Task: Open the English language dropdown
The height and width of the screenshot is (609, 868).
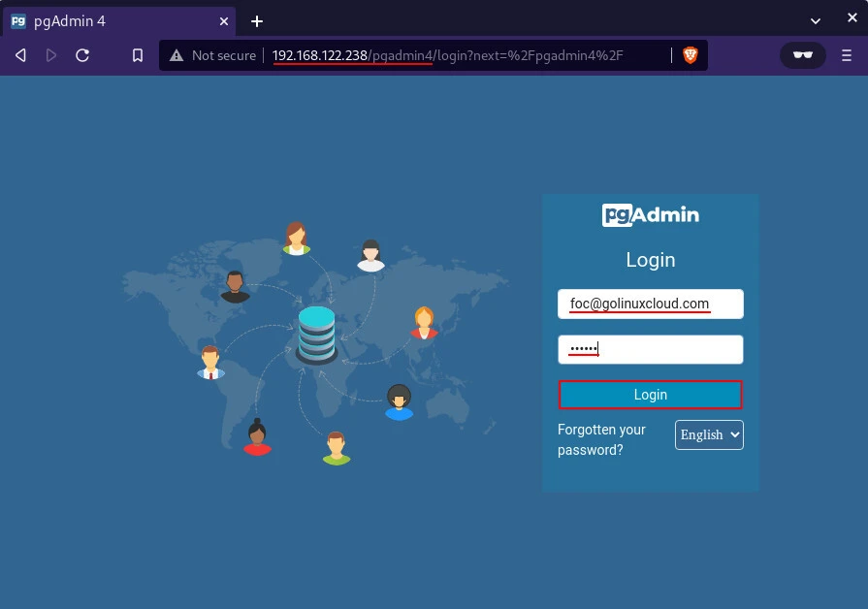Action: [x=709, y=435]
